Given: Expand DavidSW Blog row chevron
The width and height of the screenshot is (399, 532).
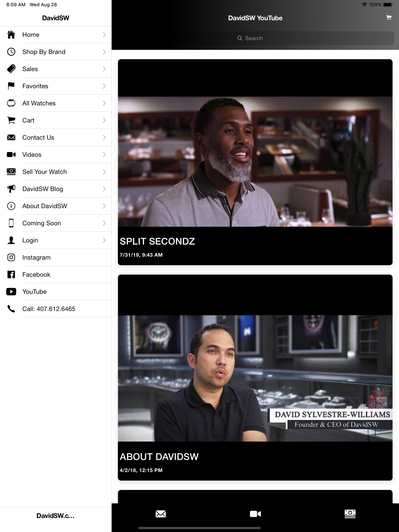Looking at the screenshot, I should (104, 189).
